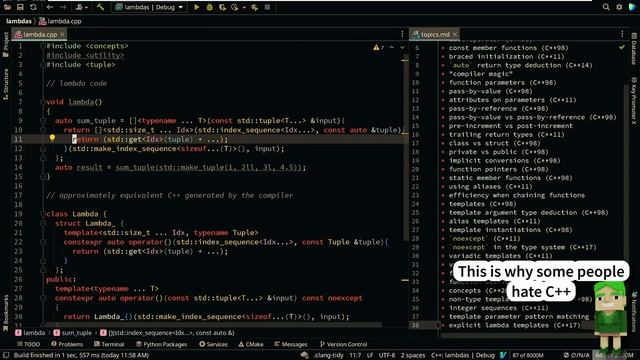The height and width of the screenshot is (360, 640).
Task: Navigate back with the left arrow
Action: tap(50, 7)
